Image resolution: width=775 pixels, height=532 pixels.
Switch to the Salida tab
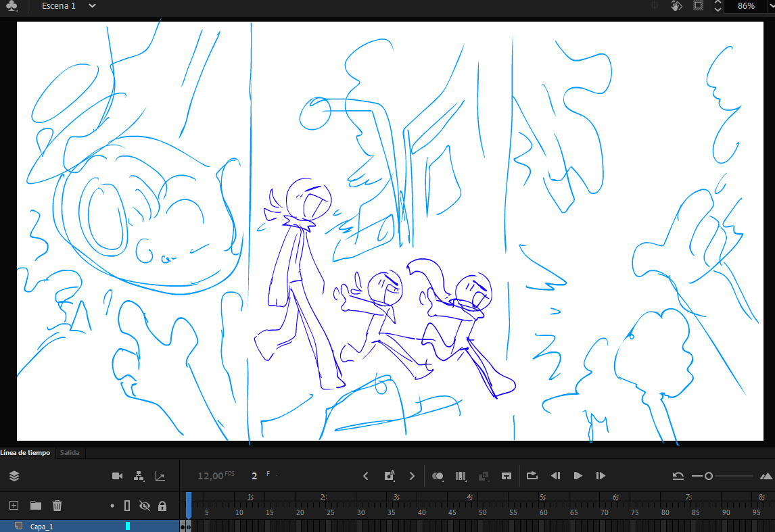pyautogui.click(x=70, y=452)
